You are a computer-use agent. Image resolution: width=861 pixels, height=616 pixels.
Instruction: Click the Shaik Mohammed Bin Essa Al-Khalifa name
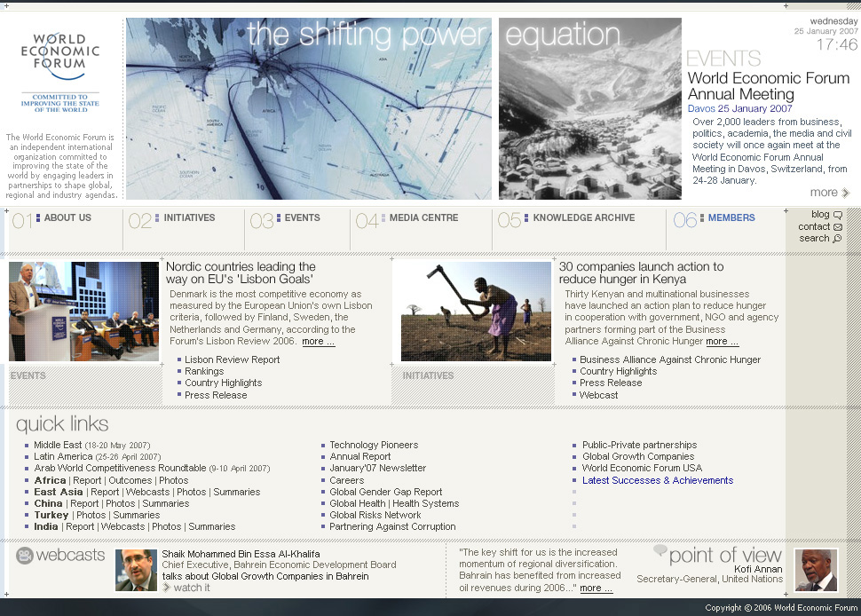click(x=241, y=554)
